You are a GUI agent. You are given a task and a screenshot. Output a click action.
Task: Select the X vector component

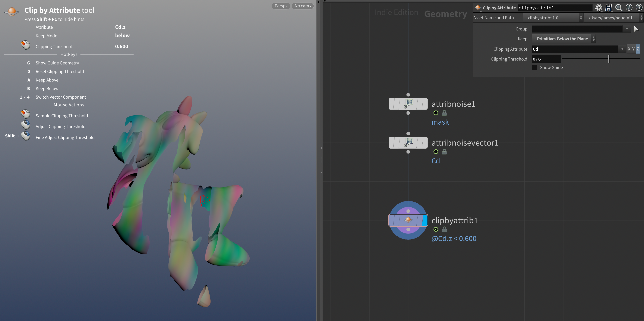pos(629,49)
